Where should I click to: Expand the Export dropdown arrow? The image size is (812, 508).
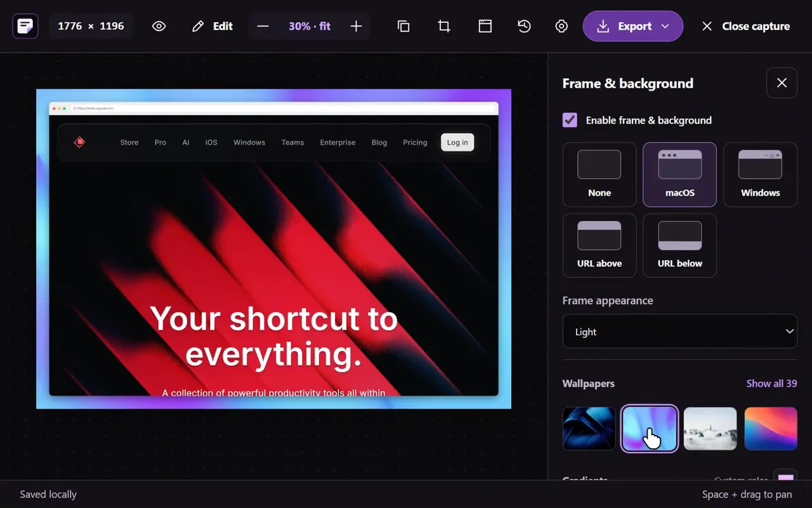[x=665, y=26]
